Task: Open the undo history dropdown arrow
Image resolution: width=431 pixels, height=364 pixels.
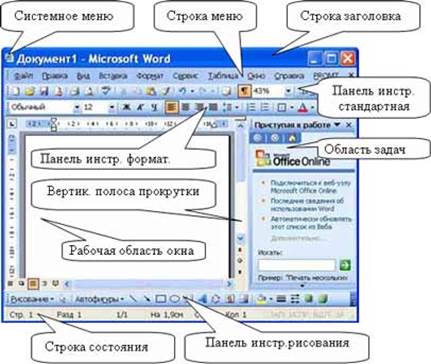Action: click(192, 91)
